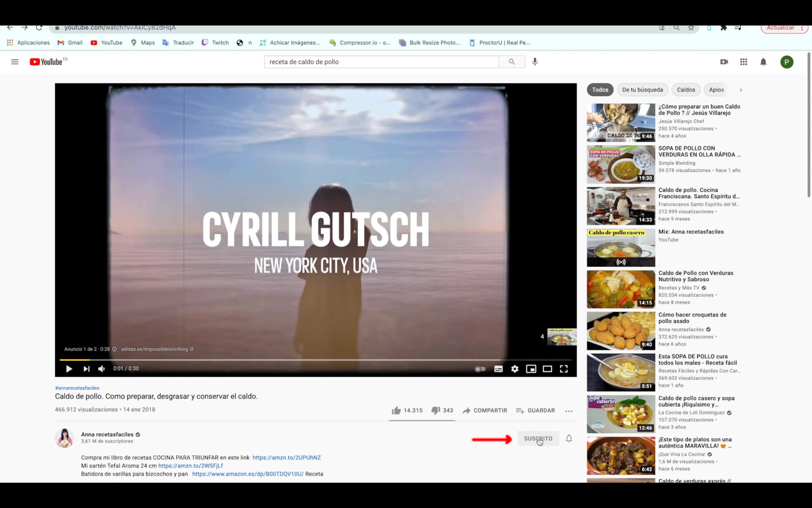Activate miniplayer icon in player controls
812x508 pixels.
pyautogui.click(x=531, y=369)
